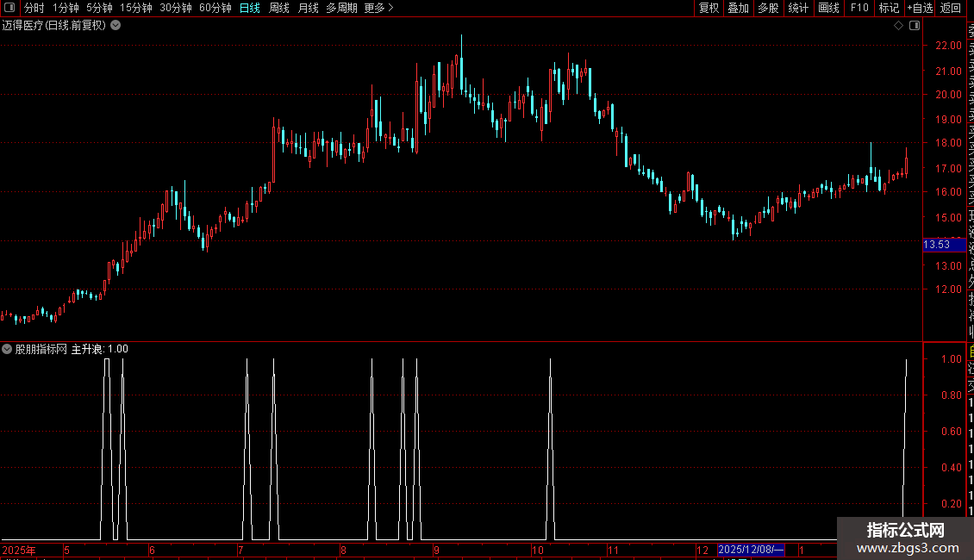This screenshot has width=974, height=560.
Task: Click month 9 on the time axis
Action: [437, 550]
